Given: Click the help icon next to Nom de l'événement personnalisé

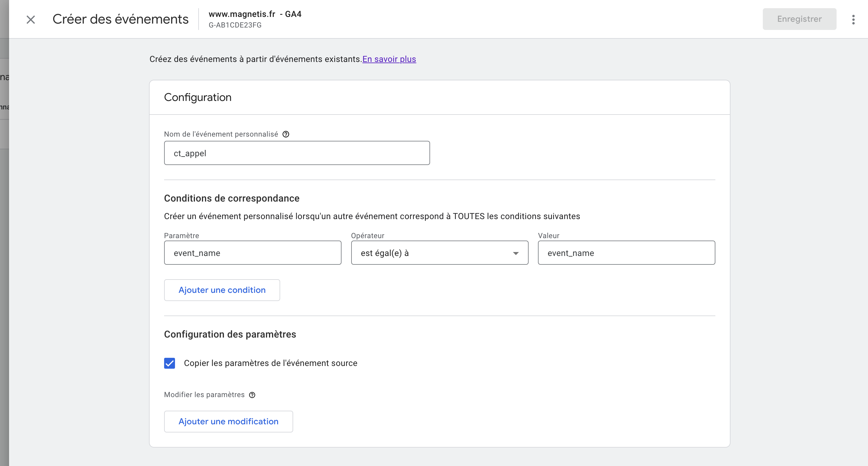Looking at the screenshot, I should (286, 134).
